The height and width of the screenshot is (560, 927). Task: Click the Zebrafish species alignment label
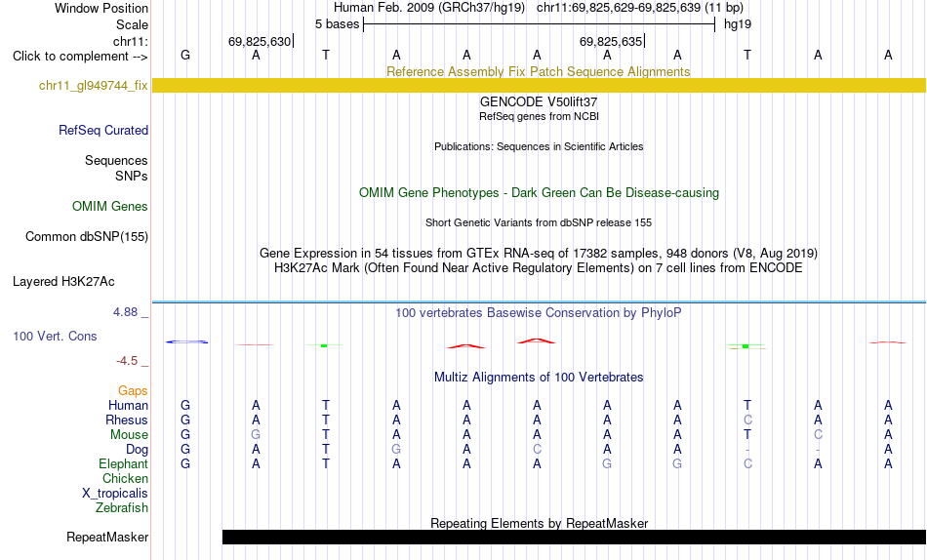(x=122, y=507)
